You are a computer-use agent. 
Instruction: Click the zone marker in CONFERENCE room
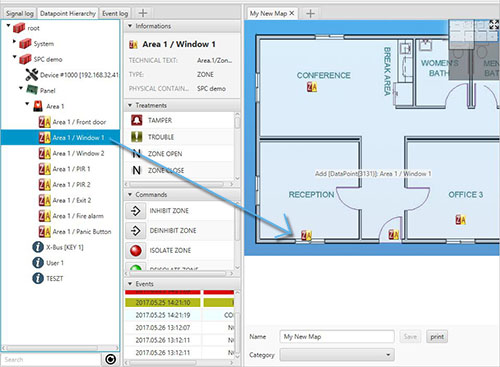pos(312,87)
